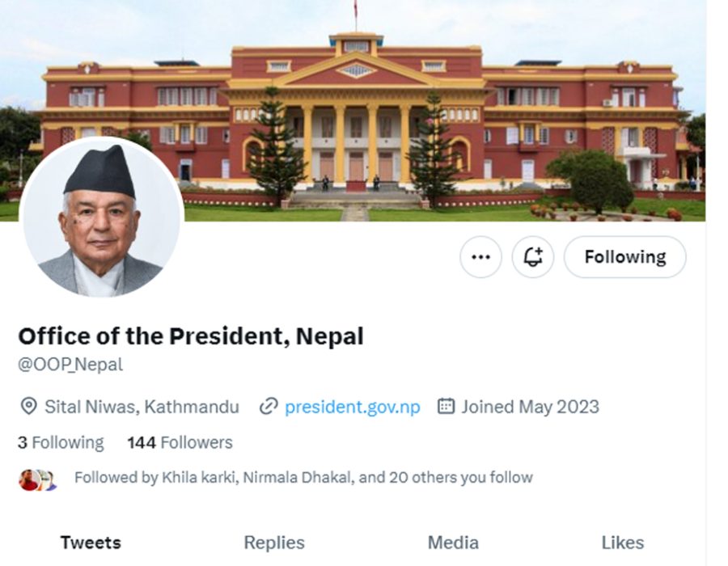Open the three-dots more options menu
This screenshot has width=728, height=566.
(480, 257)
